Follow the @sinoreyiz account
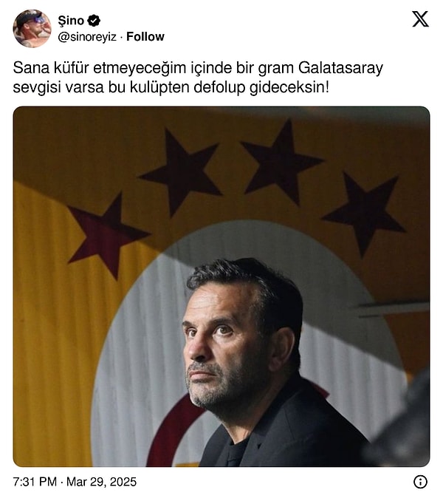Image resolution: width=443 pixels, height=504 pixels. tap(145, 37)
